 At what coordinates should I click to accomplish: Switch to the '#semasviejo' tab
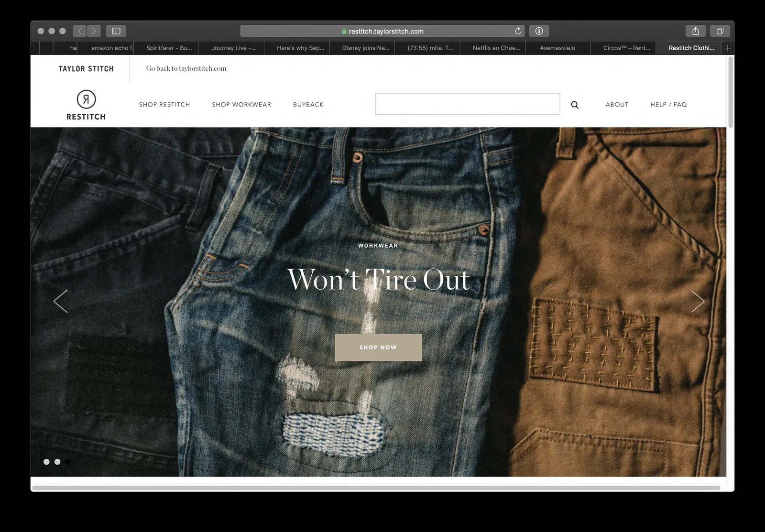[557, 48]
